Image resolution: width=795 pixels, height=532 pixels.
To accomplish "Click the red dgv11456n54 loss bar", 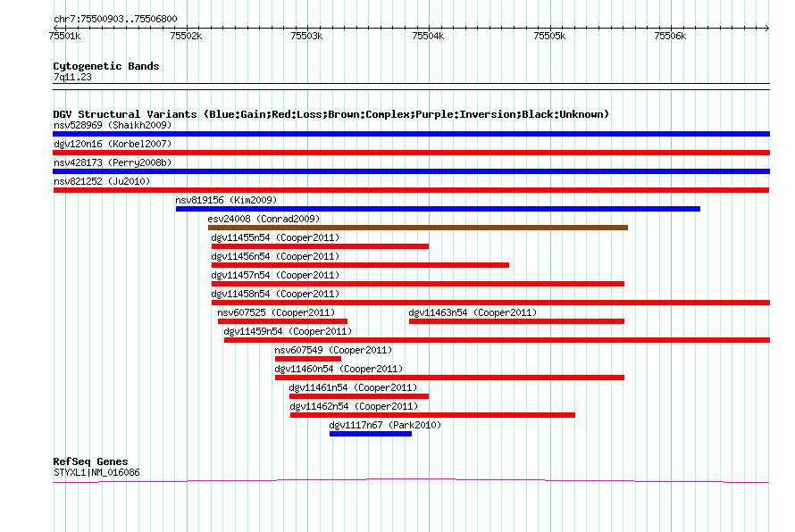I will (x=360, y=265).
